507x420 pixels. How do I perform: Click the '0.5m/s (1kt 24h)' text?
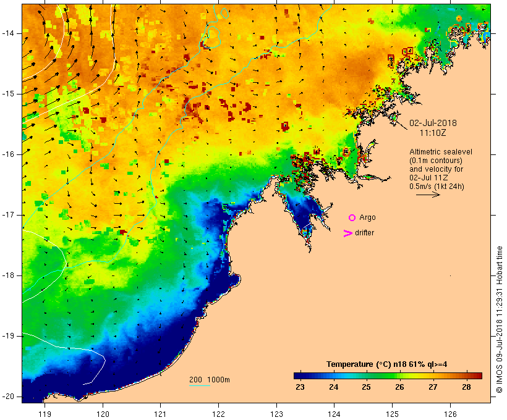(x=437, y=187)
